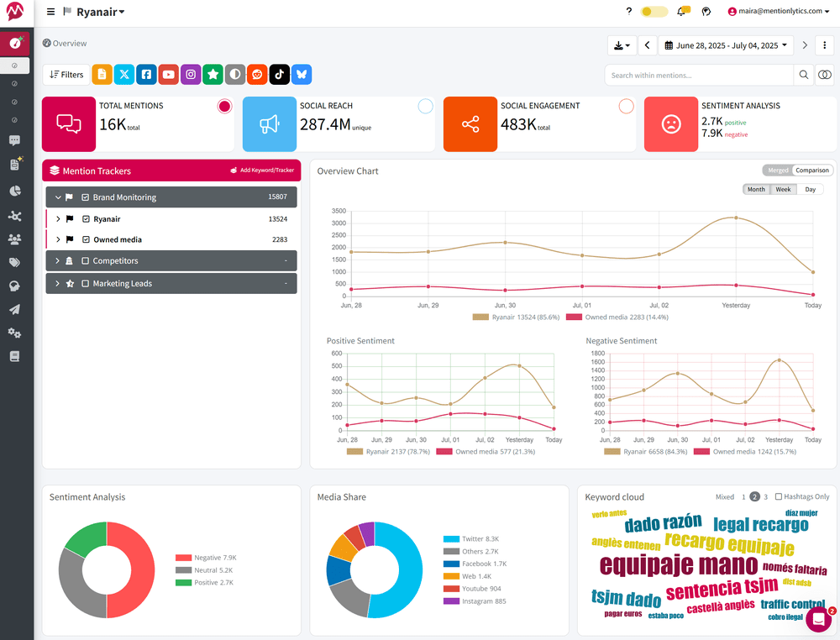Open the audience analytics people icon in sidebar

(x=15, y=239)
